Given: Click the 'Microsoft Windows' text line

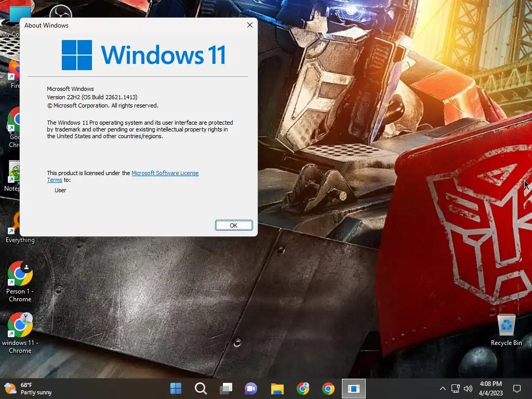Looking at the screenshot, I should [x=70, y=89].
